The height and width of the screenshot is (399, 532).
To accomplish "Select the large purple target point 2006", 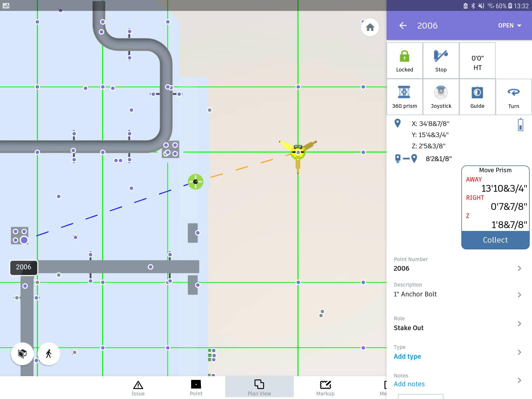I will pos(24,240).
